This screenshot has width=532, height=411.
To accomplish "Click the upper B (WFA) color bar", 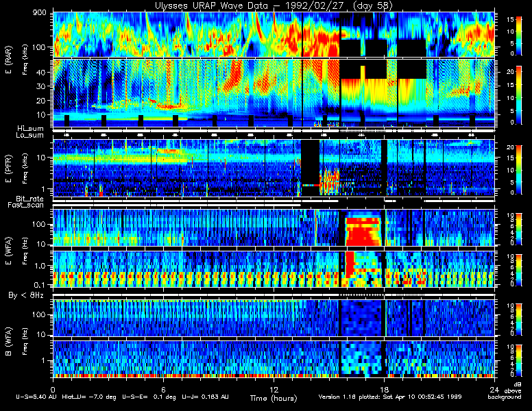I will [519, 319].
